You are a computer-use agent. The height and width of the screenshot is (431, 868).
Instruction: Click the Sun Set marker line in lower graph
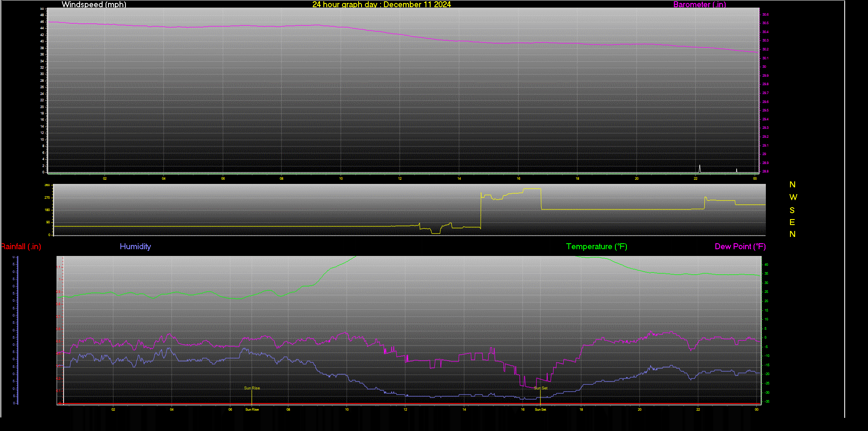pos(540,397)
